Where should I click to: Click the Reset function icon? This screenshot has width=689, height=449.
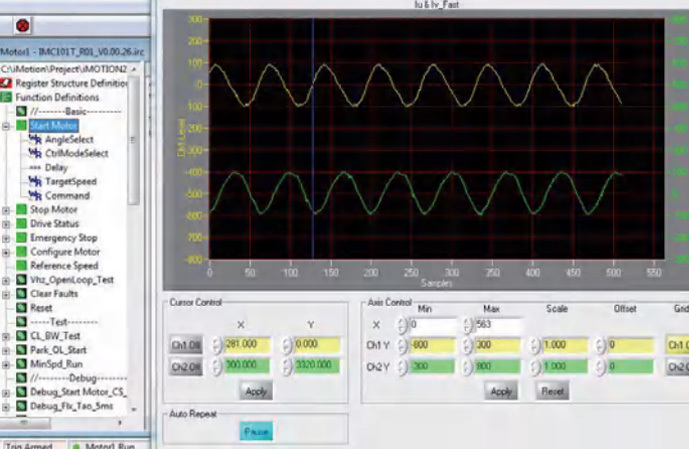click(22, 308)
